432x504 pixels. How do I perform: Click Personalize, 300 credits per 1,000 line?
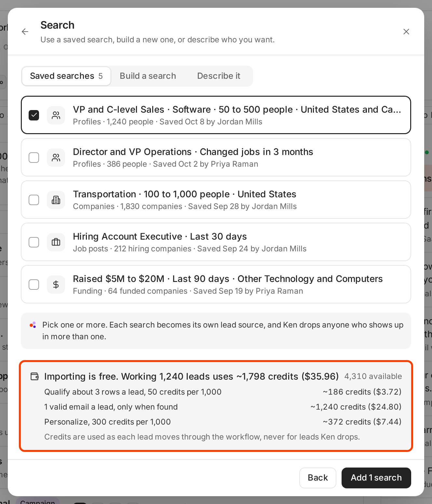[x=107, y=422]
